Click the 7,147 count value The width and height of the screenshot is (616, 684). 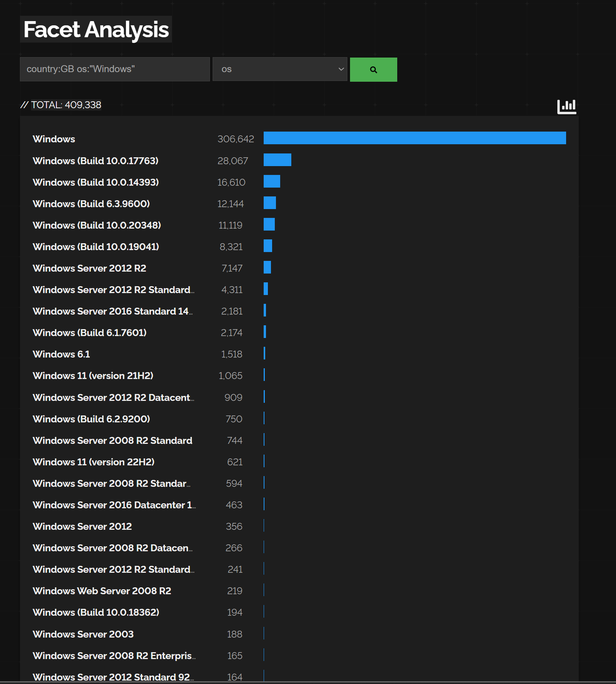[x=232, y=268]
